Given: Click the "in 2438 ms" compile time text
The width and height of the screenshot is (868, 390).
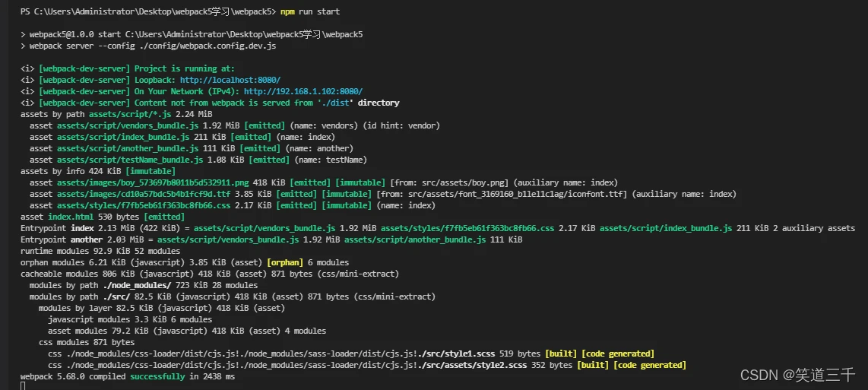Looking at the screenshot, I should (212, 376).
